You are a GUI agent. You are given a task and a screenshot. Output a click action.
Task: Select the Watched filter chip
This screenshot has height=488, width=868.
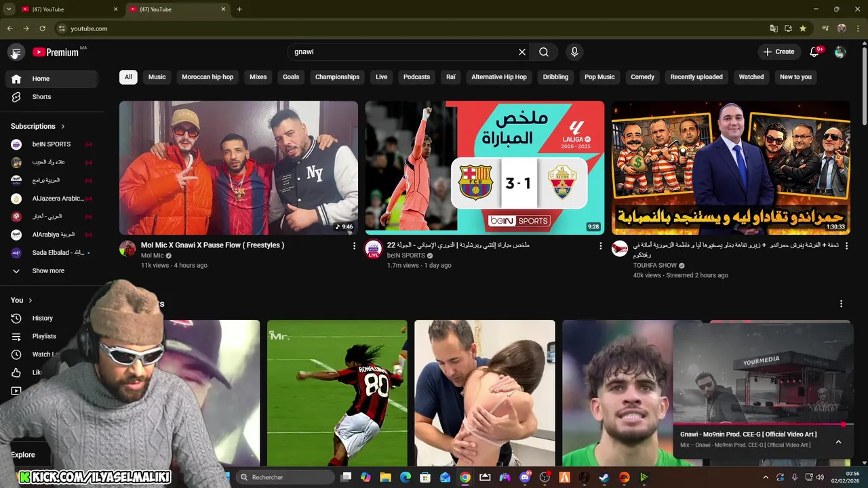tap(751, 77)
